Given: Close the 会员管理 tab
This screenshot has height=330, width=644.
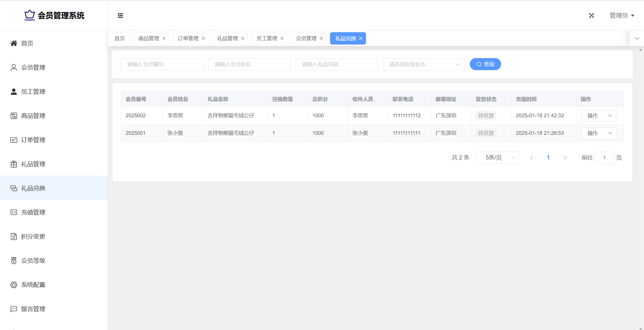Looking at the screenshot, I should coord(321,39).
